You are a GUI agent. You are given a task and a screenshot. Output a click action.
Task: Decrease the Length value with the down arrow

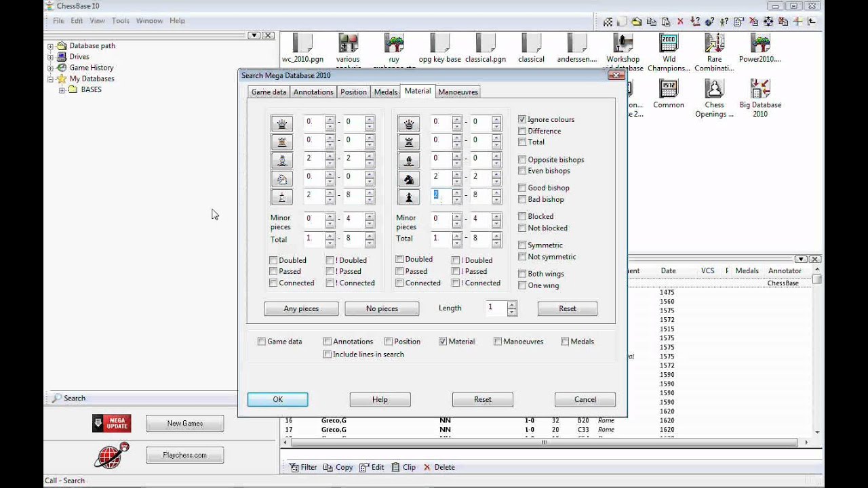[x=512, y=312]
